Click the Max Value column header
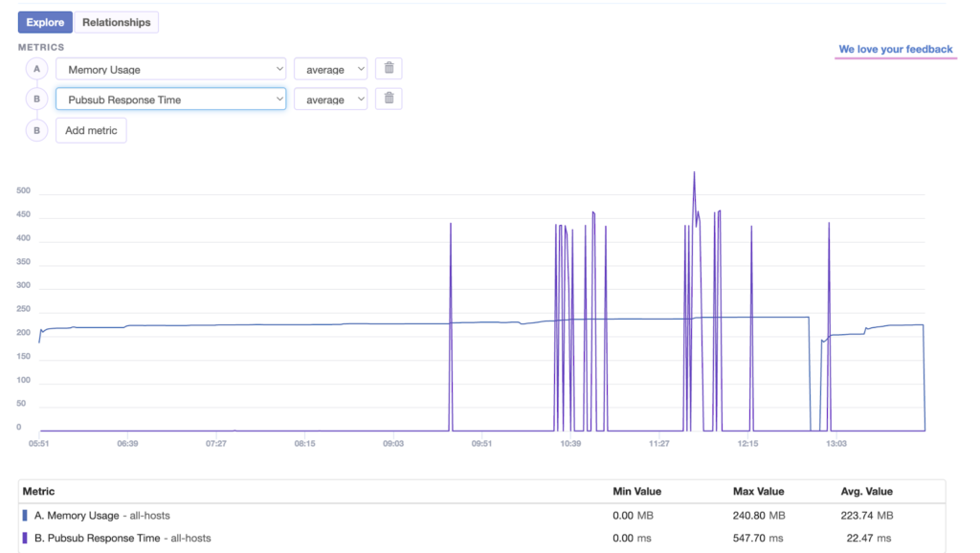This screenshot has width=980, height=553. [758, 492]
